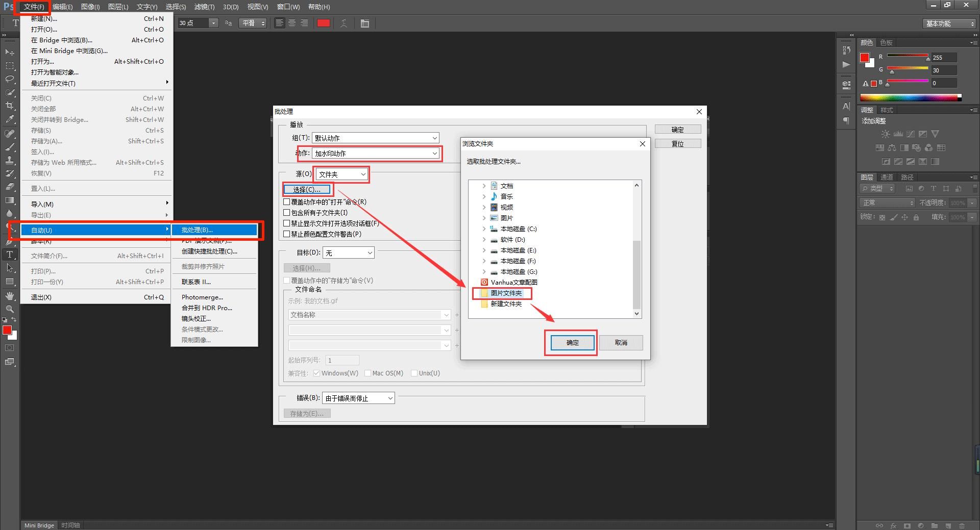Click the red text color swatch in options bar

[324, 23]
